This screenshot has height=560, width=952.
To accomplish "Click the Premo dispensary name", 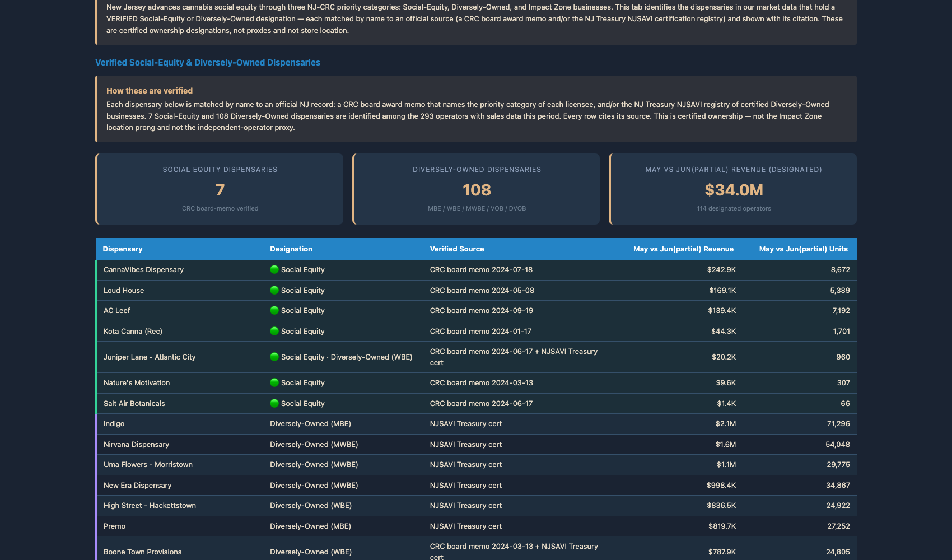I will pos(114,526).
